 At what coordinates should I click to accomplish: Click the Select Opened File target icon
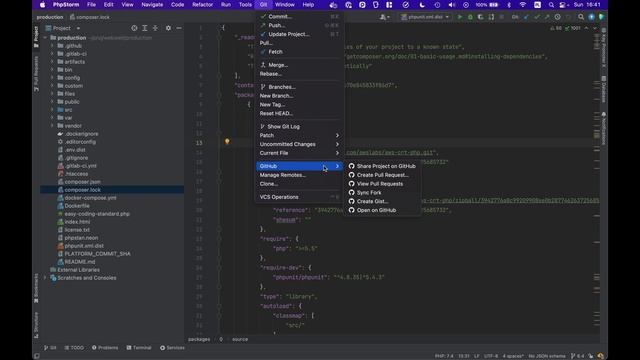pyautogui.click(x=134, y=28)
